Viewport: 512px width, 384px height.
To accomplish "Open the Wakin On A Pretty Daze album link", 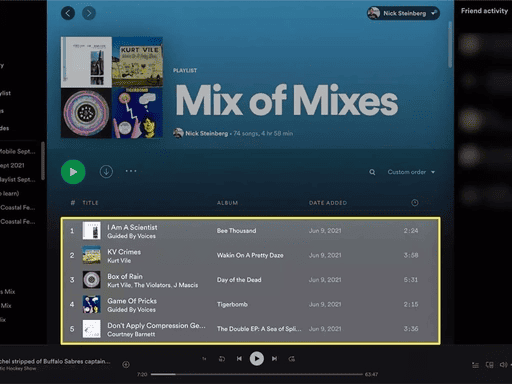I will coord(250,255).
